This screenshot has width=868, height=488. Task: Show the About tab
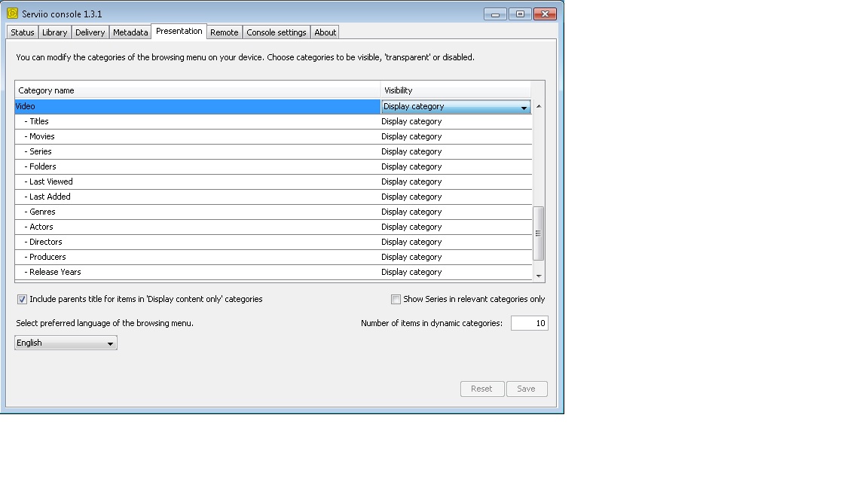(325, 32)
